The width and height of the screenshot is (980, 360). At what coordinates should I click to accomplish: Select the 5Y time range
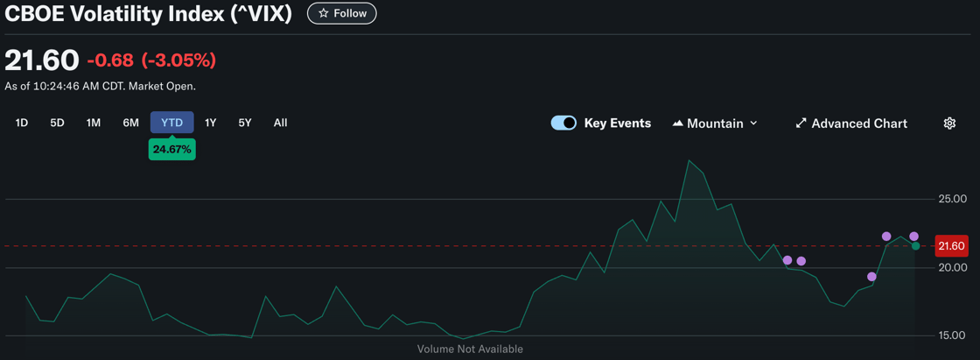(244, 123)
